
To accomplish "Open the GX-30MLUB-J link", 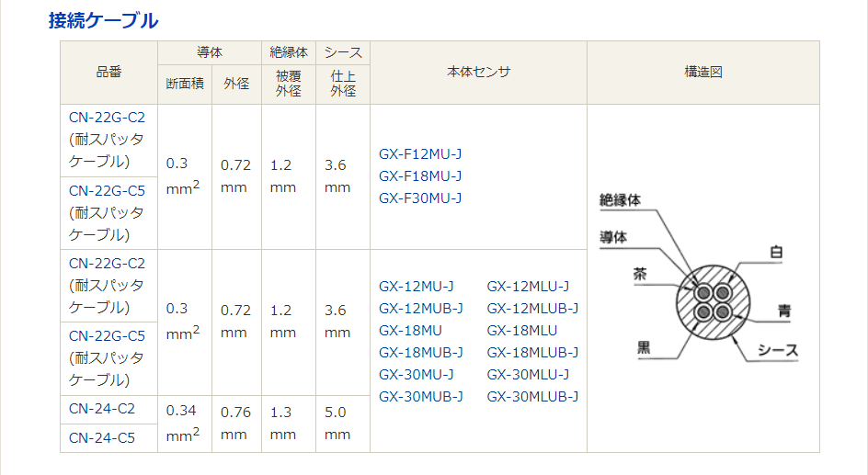I will coord(532,397).
